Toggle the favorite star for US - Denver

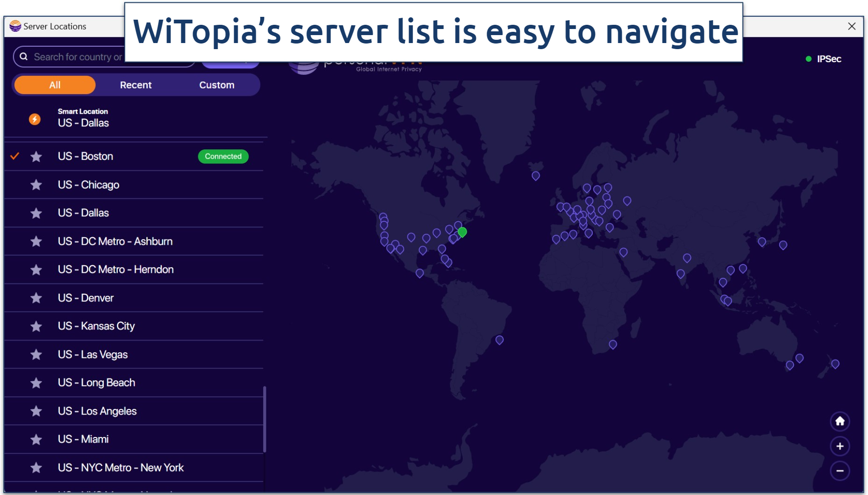coord(36,298)
